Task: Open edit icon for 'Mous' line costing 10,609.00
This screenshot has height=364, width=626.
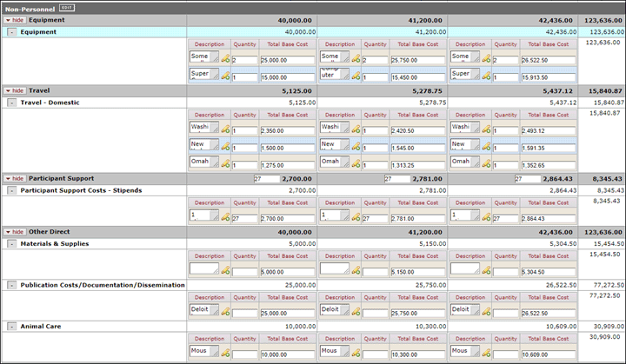Action: pyautogui.click(x=486, y=354)
